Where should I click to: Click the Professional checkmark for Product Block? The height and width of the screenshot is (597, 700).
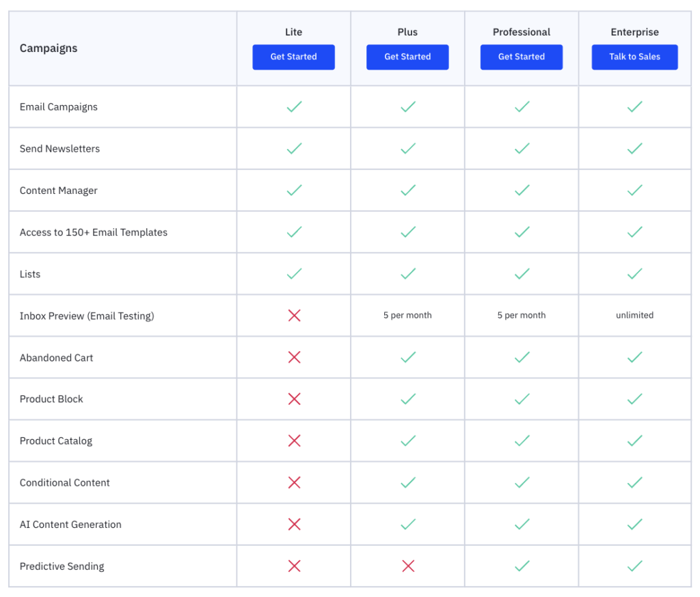pos(522,399)
